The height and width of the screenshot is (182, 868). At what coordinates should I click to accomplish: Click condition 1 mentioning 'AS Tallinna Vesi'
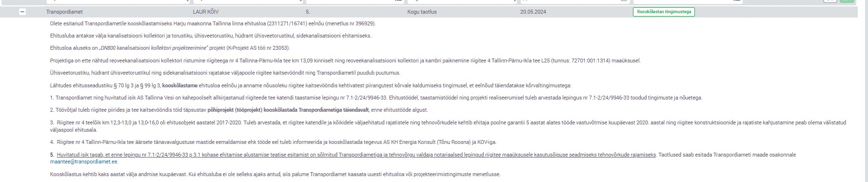[x=376, y=98]
